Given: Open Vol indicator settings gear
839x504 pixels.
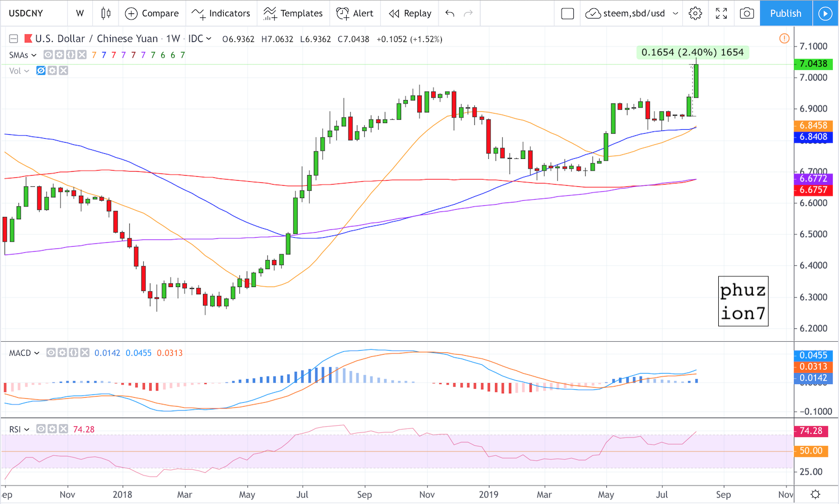Looking at the screenshot, I should [x=52, y=70].
